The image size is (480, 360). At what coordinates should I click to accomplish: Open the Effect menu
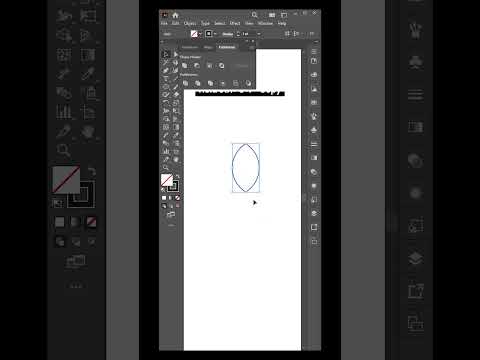pos(235,23)
